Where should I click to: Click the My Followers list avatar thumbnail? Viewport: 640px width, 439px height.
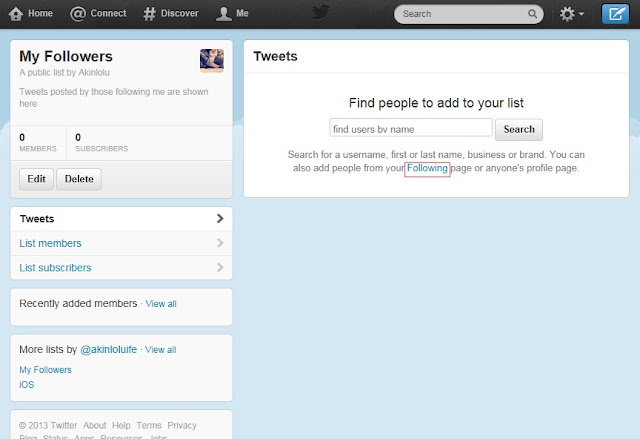tap(211, 60)
